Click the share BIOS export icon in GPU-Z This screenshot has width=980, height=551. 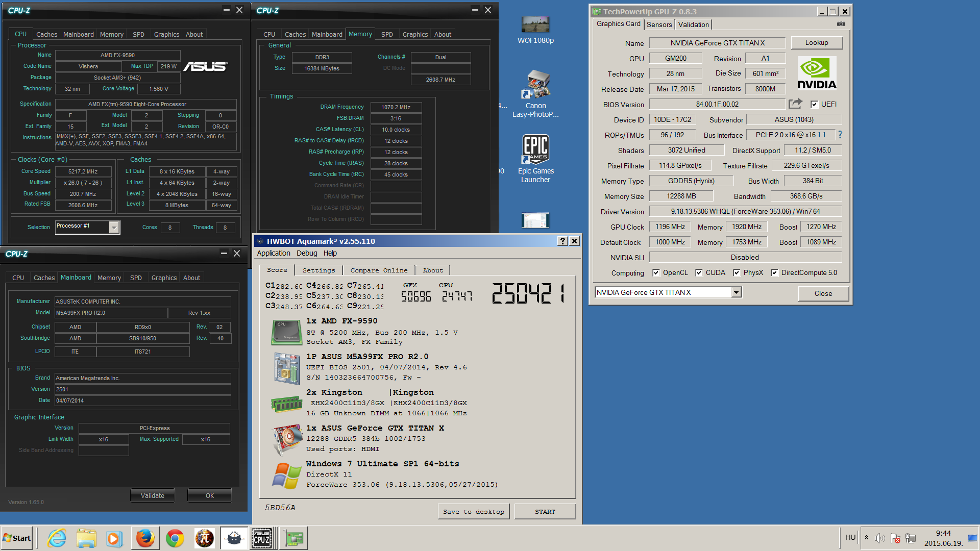(795, 104)
